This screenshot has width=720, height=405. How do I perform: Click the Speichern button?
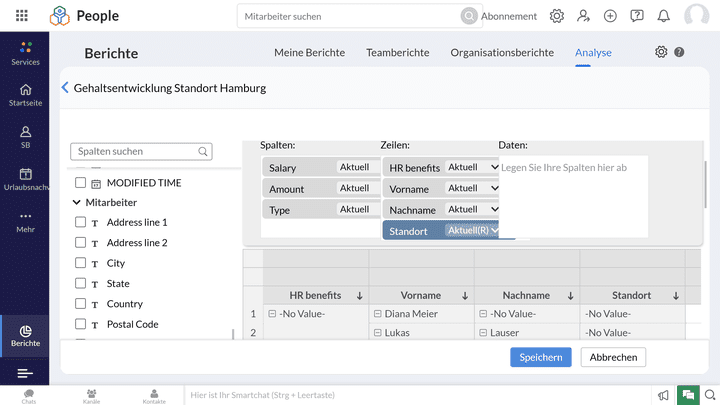(x=540, y=357)
